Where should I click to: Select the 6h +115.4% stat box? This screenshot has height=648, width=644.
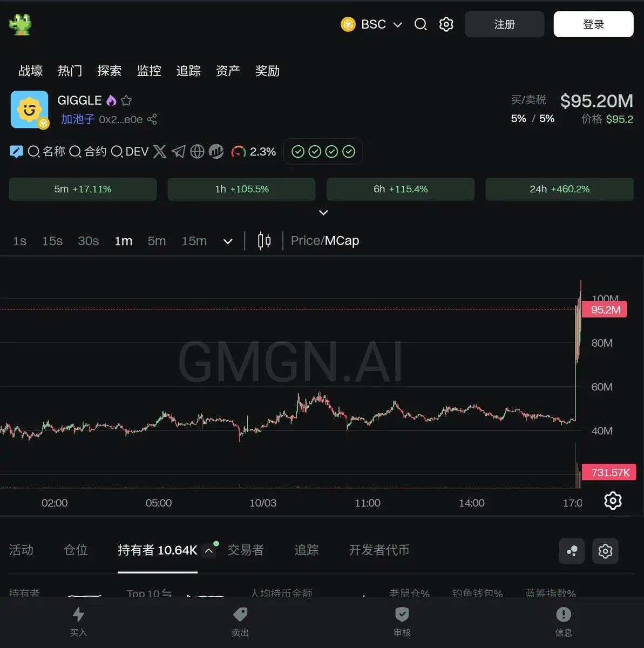401,189
